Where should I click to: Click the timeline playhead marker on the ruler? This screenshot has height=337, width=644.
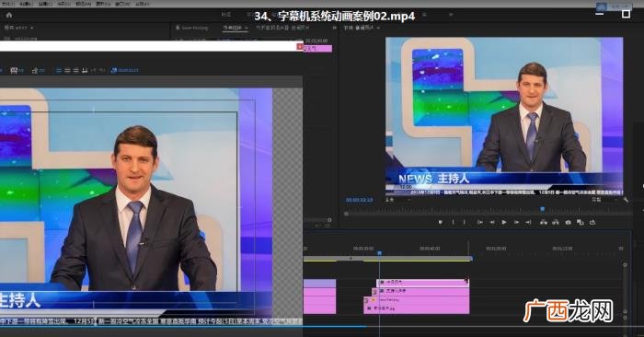[x=379, y=253]
